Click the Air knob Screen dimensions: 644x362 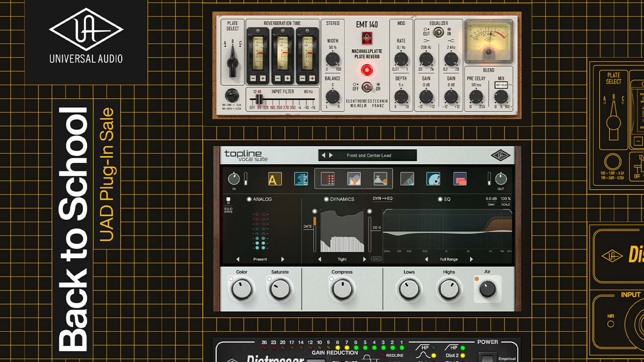click(x=487, y=289)
